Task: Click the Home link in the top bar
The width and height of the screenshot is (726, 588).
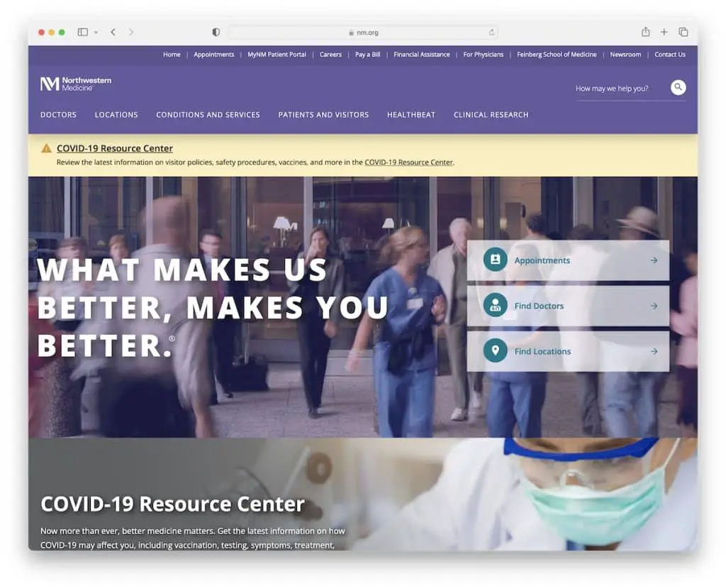Action: coord(172,54)
